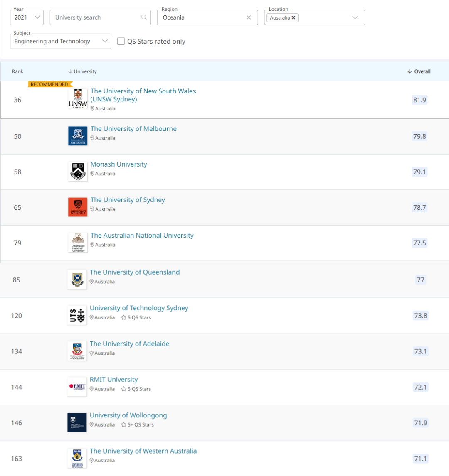Image resolution: width=449 pixels, height=476 pixels.
Task: Click the RMIT logo
Action: [x=77, y=386]
